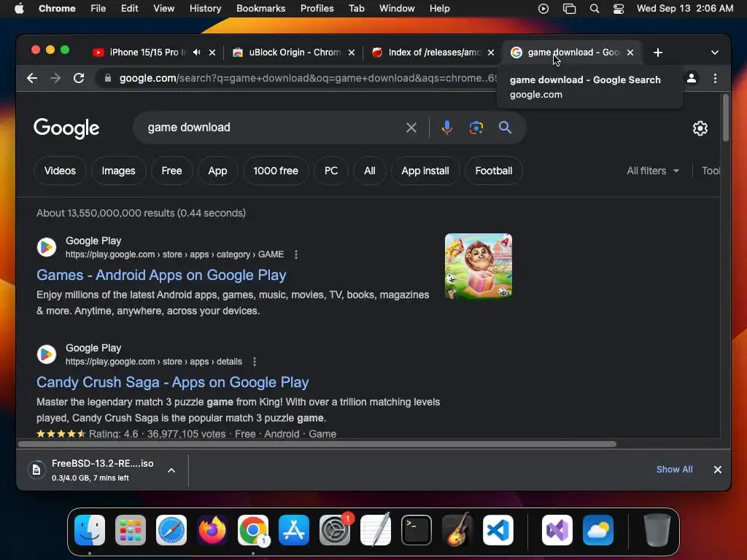Click the horizontal page scrollbar

tap(317, 444)
